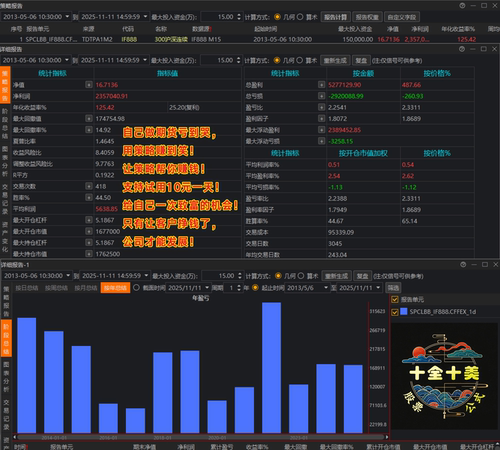Click plus icon next to 盈利因子

pos(321,118)
